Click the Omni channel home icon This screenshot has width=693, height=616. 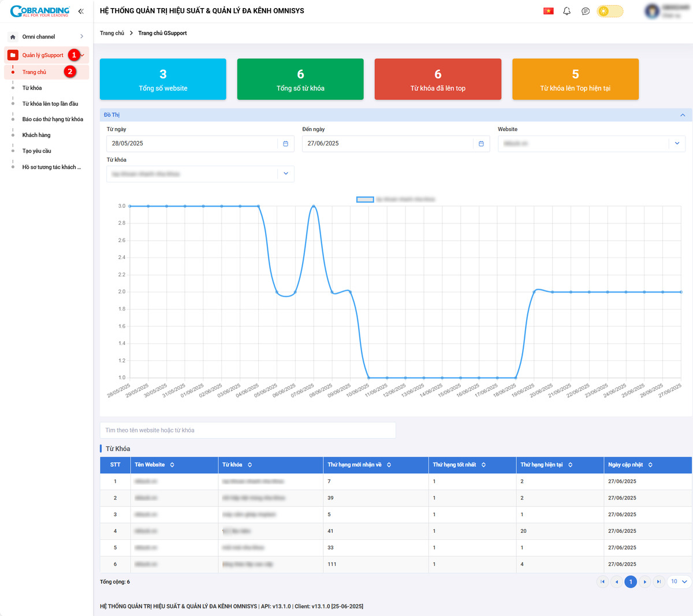click(x=13, y=37)
